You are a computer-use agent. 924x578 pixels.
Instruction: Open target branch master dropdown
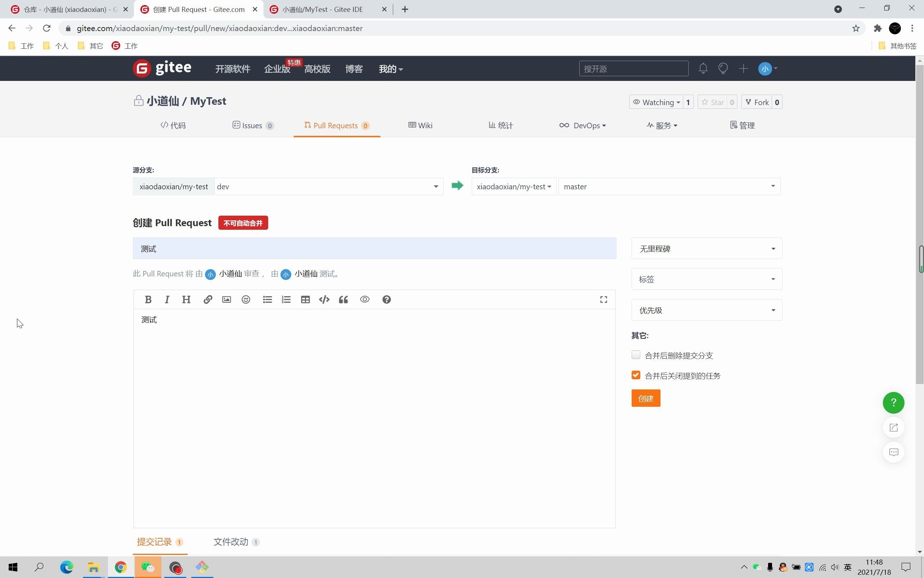[669, 186]
